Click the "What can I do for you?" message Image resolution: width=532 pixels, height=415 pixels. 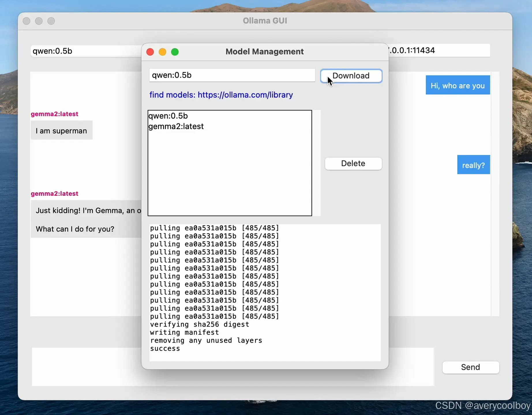(75, 229)
